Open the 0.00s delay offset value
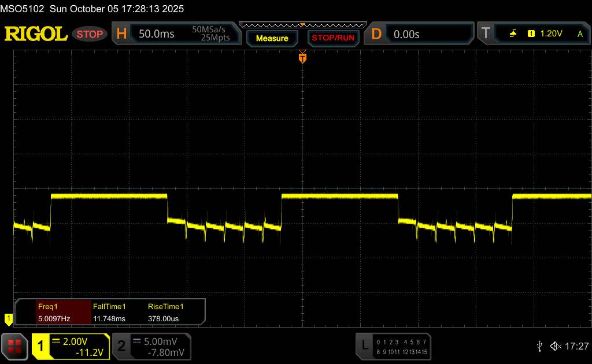Viewport: 592px width, 364px height. [406, 34]
